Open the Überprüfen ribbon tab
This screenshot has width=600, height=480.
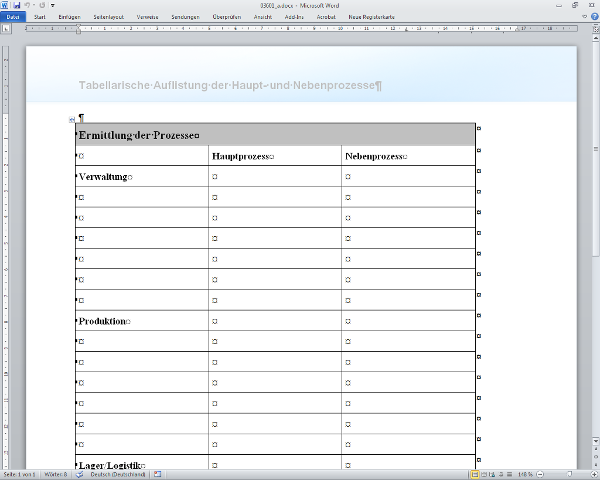(x=227, y=17)
